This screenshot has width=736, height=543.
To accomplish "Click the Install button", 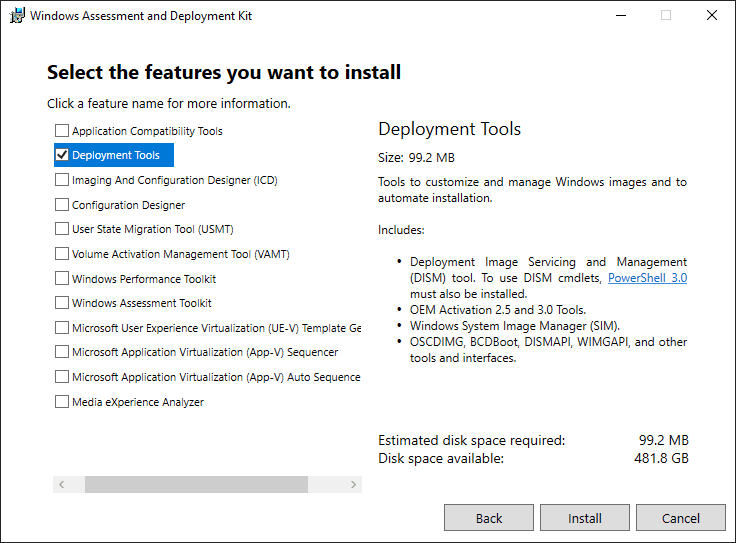I will pyautogui.click(x=585, y=518).
